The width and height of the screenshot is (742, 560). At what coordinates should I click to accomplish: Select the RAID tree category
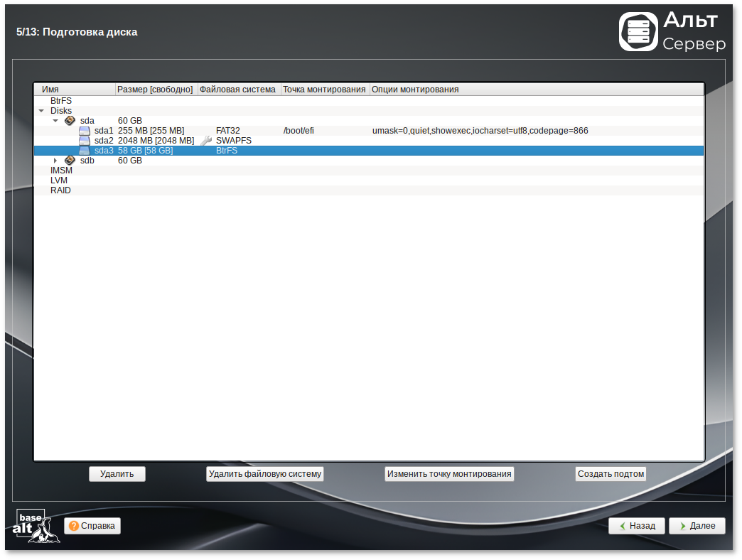(x=60, y=190)
